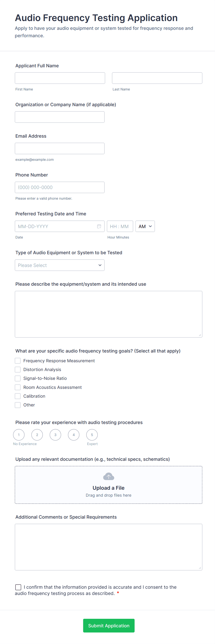This screenshot has width=215, height=644.
Task: Click the cloud upload icon
Action: tap(108, 476)
